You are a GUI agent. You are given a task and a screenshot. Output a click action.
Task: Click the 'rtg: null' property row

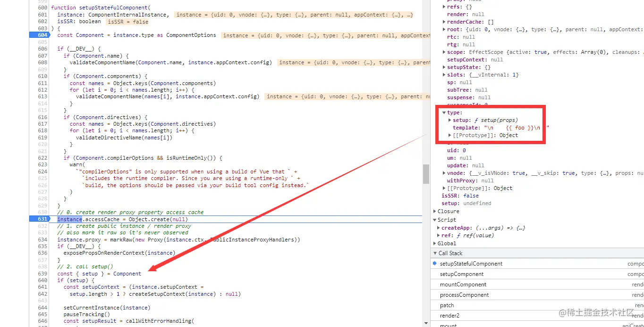point(461,44)
